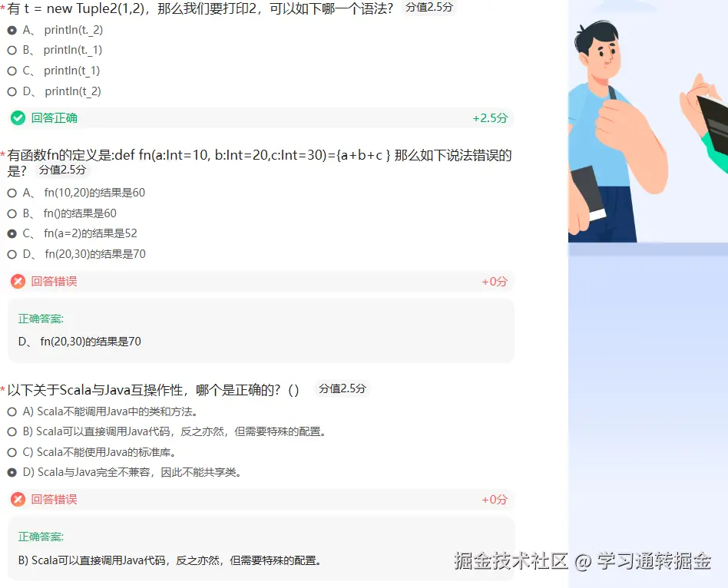Screen dimensions: 728x588
Task: Click the green correct-answer checkmark icon
Action: point(18,118)
